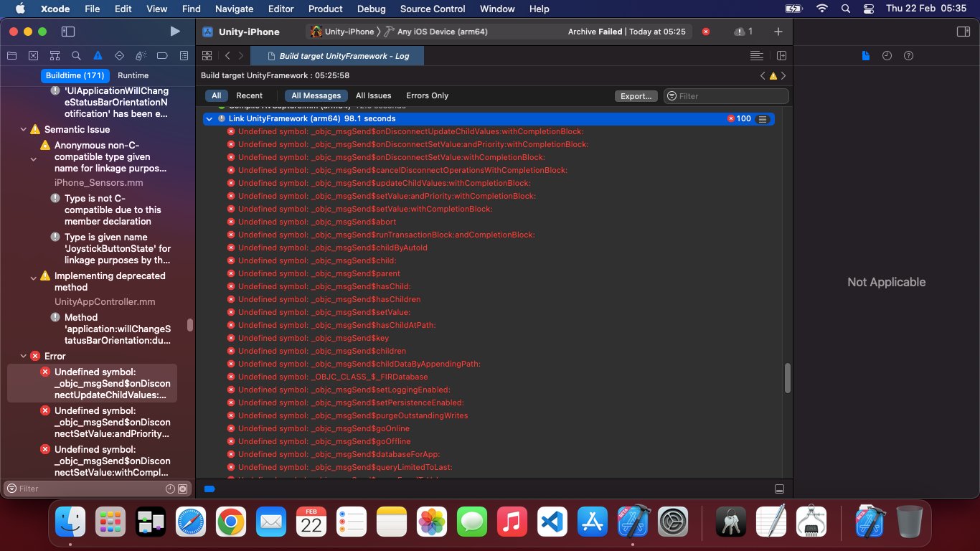The image size is (980, 551).
Task: Click the build log vertical scrollbar
Action: coord(788,377)
